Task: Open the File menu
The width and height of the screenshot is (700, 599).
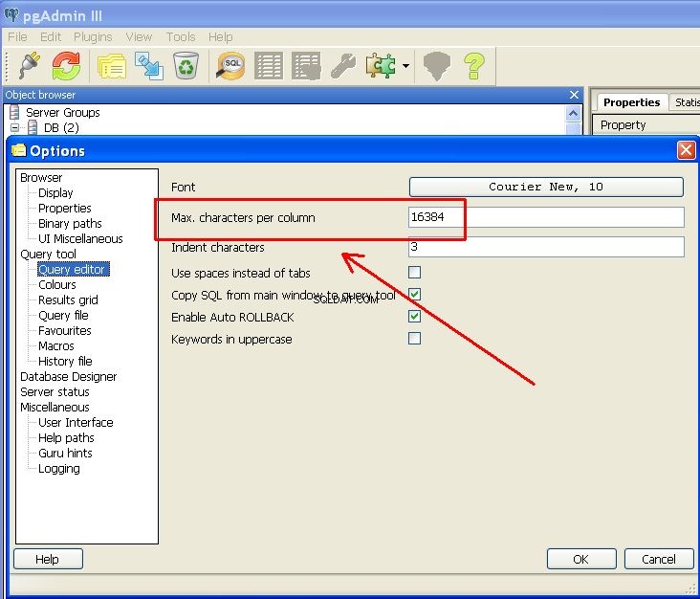Action: click(17, 36)
